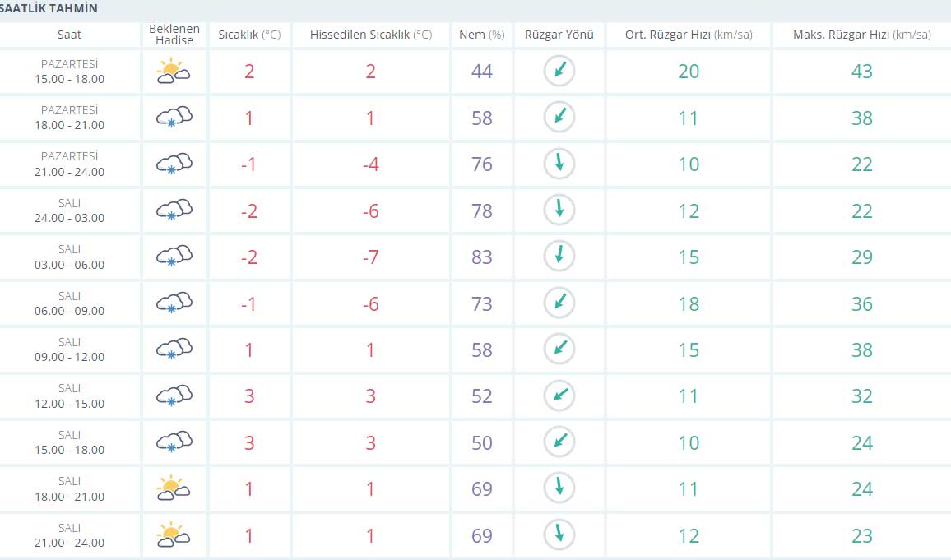Click the wind direction arrow for Pazartesi 15.00 - 18.00
The width and height of the screenshot is (951, 560).
click(559, 72)
